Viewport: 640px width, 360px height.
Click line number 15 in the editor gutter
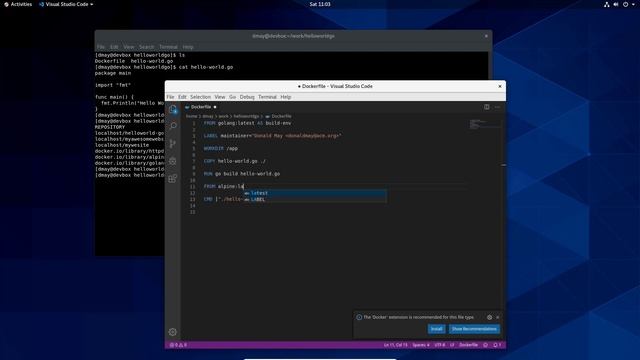coord(192,212)
